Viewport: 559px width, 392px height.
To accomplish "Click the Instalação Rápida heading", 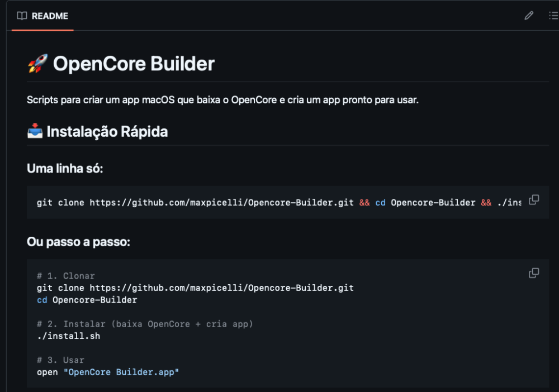I will coord(107,132).
